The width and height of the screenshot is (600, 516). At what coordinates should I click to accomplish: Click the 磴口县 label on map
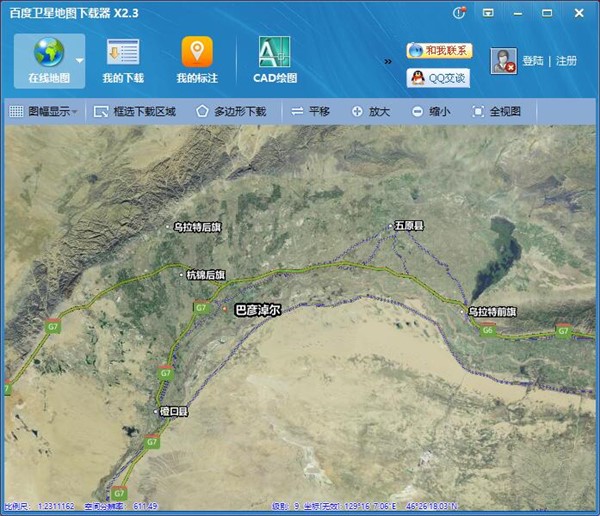(x=174, y=411)
